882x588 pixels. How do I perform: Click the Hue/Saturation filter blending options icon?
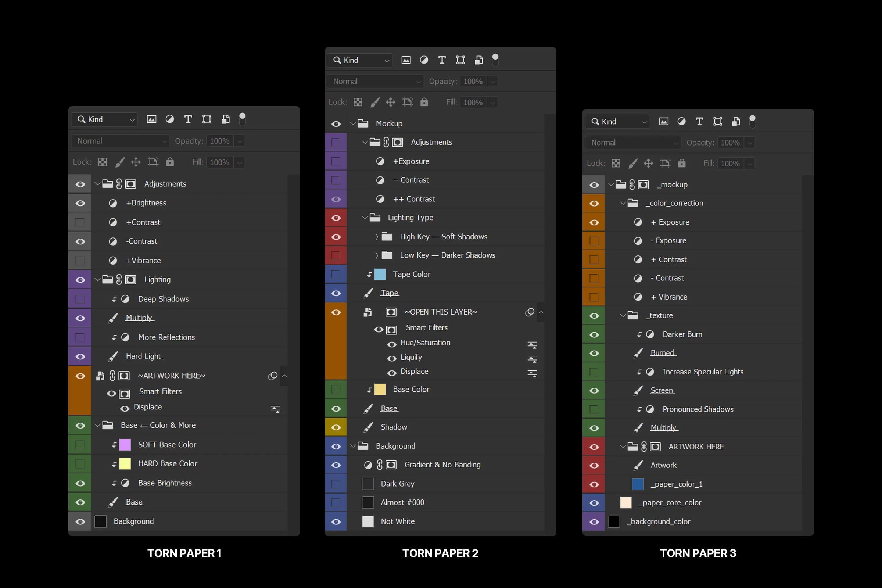532,344
